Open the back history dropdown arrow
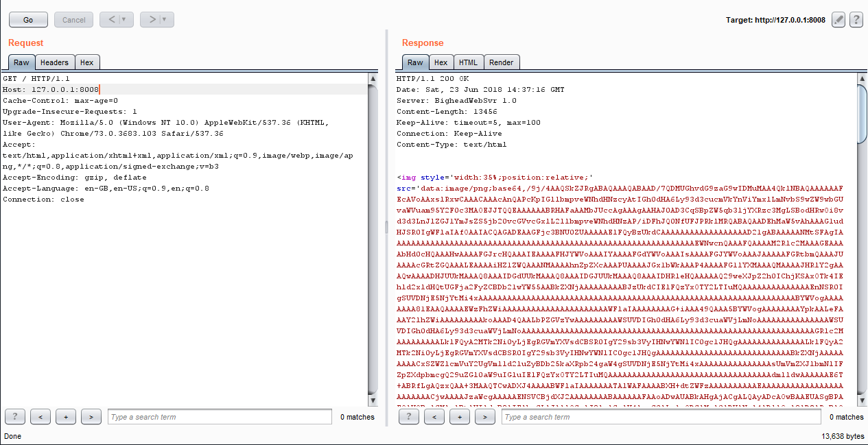Viewport: 868px width, 445px height. (x=124, y=20)
